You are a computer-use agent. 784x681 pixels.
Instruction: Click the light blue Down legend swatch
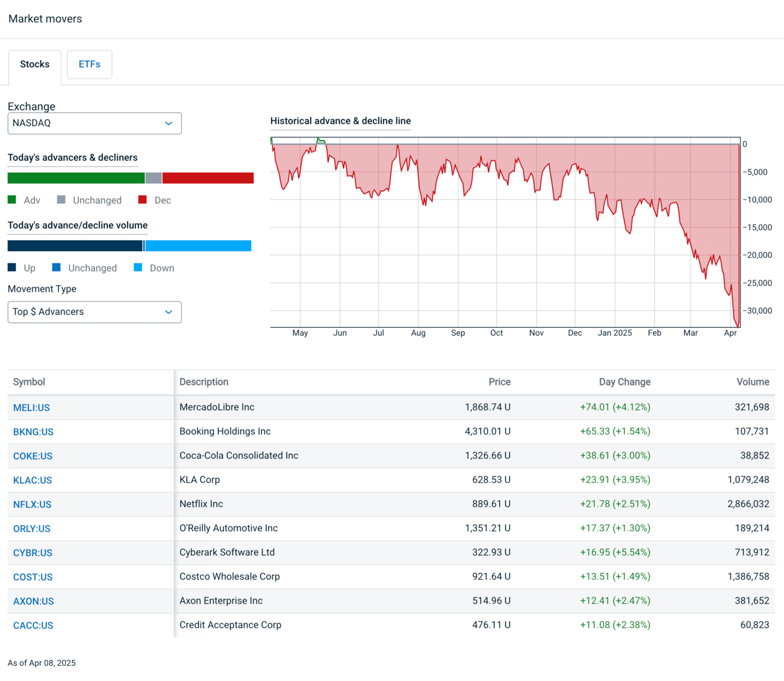138,267
